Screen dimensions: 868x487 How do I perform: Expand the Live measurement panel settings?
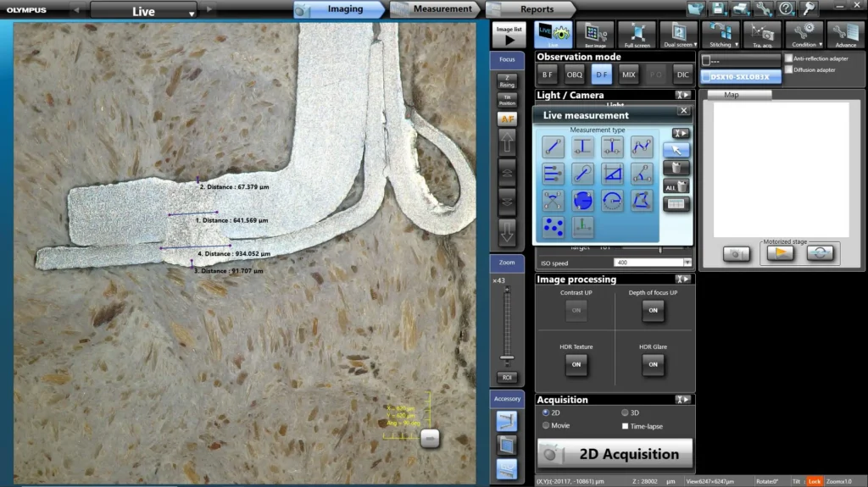(x=681, y=133)
